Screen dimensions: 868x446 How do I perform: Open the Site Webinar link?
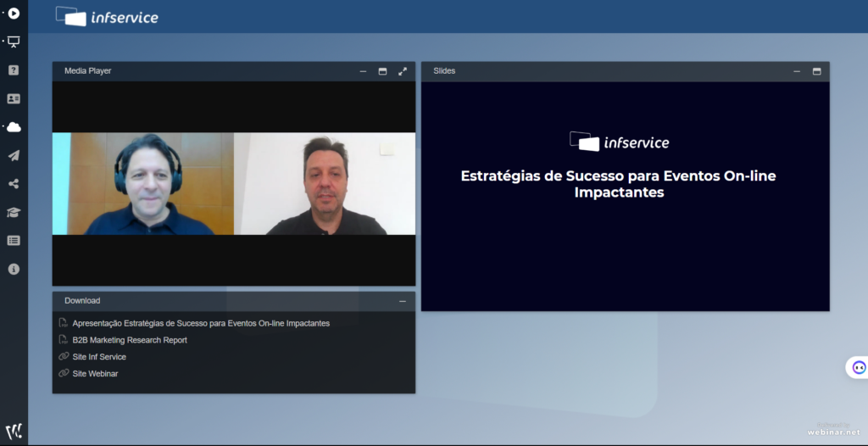95,374
